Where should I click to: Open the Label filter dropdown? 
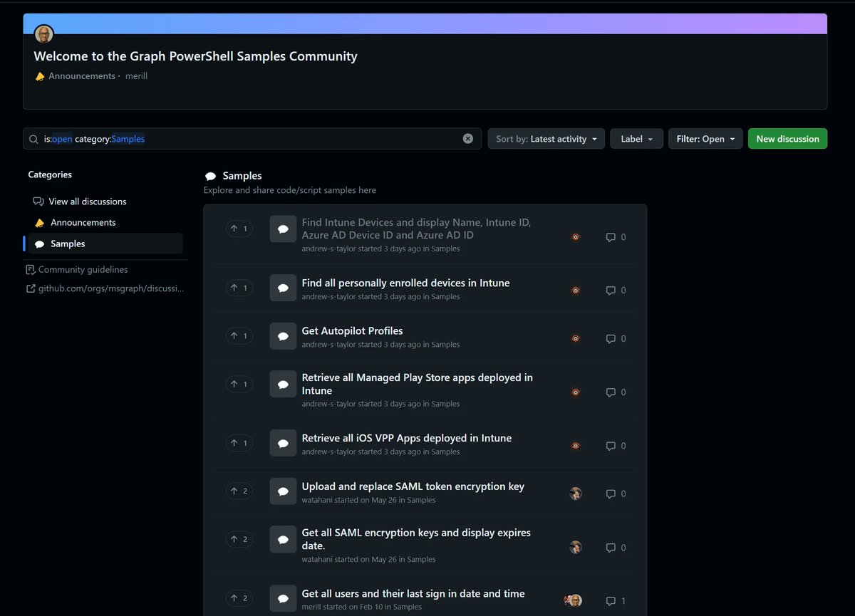(636, 139)
